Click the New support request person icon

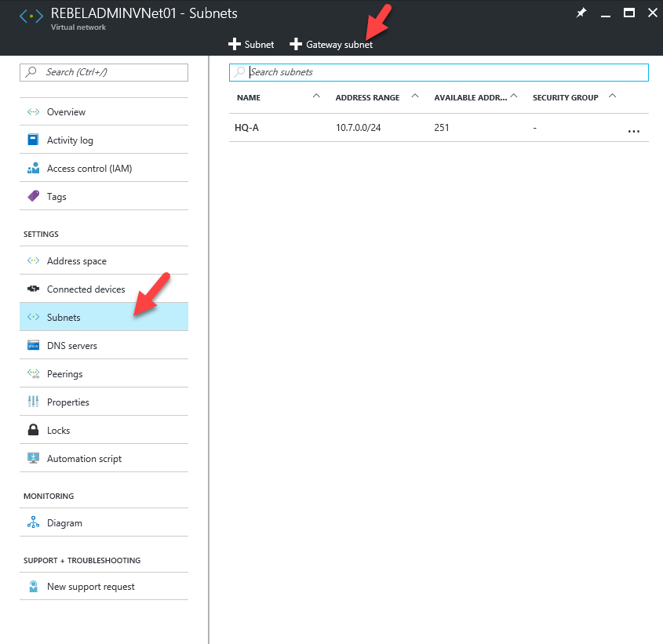pos(34,587)
